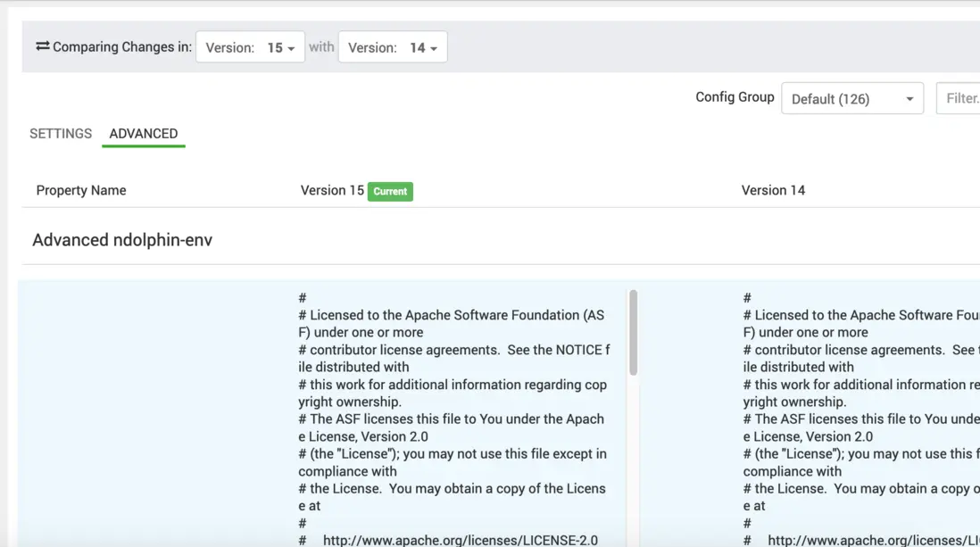Click the Property Name column header
Image resolution: width=980 pixels, height=547 pixels.
pyautogui.click(x=81, y=190)
